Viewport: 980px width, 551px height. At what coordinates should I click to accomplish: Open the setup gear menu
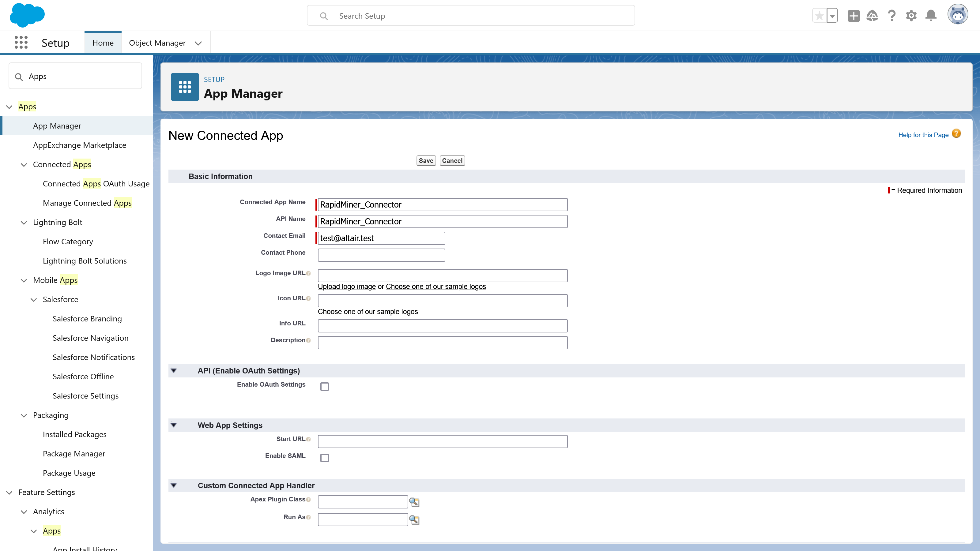[x=911, y=16]
